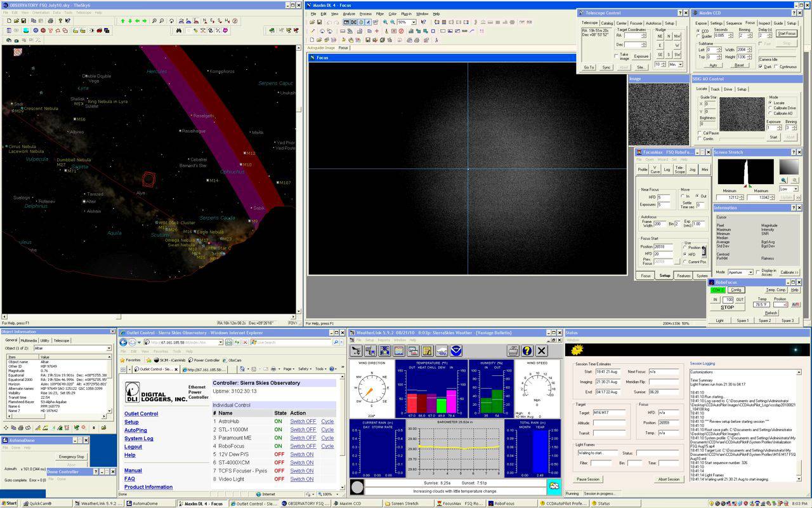Click the NOAA logo icon in WeatherLink
The height and width of the screenshot is (508, 812).
coord(456,351)
